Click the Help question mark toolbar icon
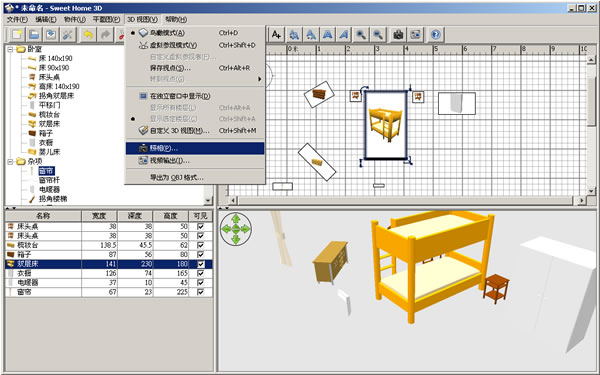The image size is (600, 375). point(435,35)
